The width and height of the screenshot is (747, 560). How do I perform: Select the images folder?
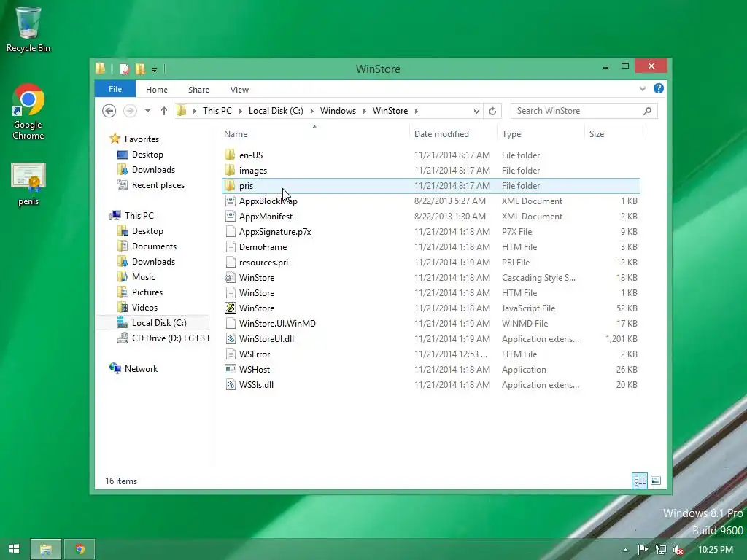[430, 171]
